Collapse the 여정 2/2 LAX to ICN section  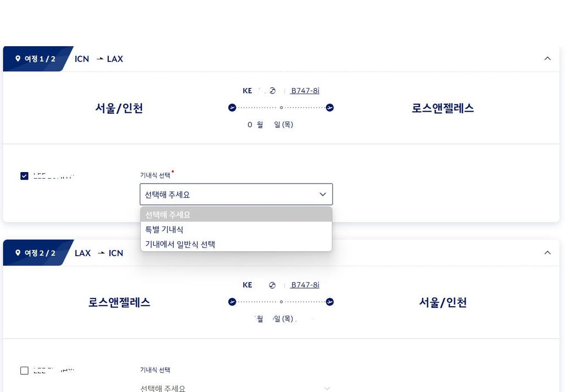pos(547,252)
